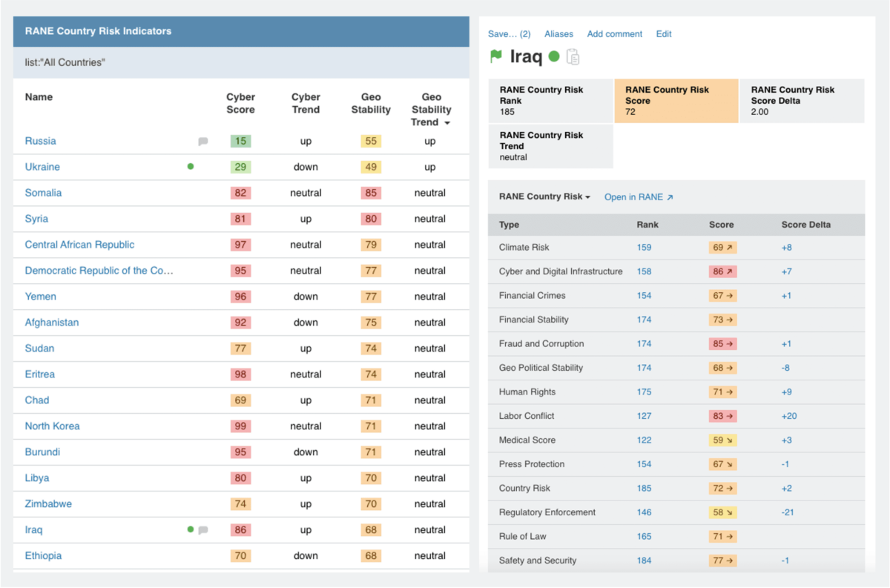This screenshot has width=890, height=588.
Task: Click Labor Conflict rank 127
Action: (x=644, y=416)
